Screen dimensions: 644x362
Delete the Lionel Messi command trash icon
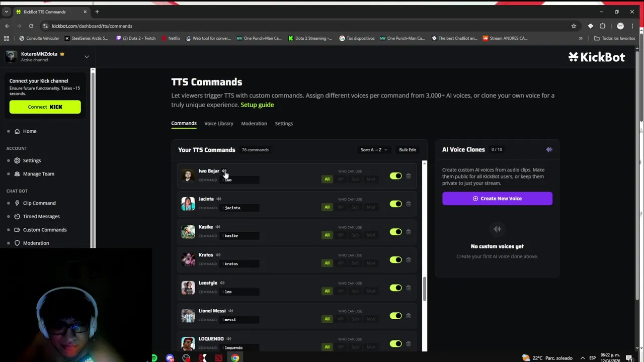[x=408, y=316]
